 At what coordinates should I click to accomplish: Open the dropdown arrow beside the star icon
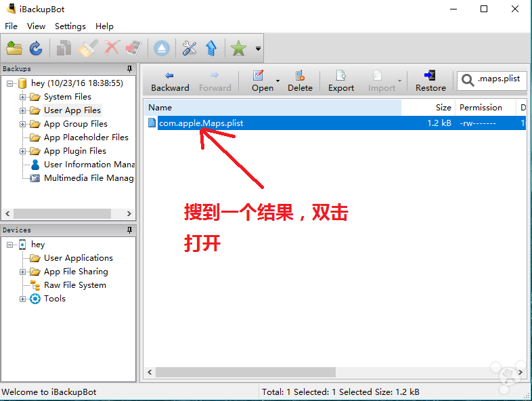point(258,49)
